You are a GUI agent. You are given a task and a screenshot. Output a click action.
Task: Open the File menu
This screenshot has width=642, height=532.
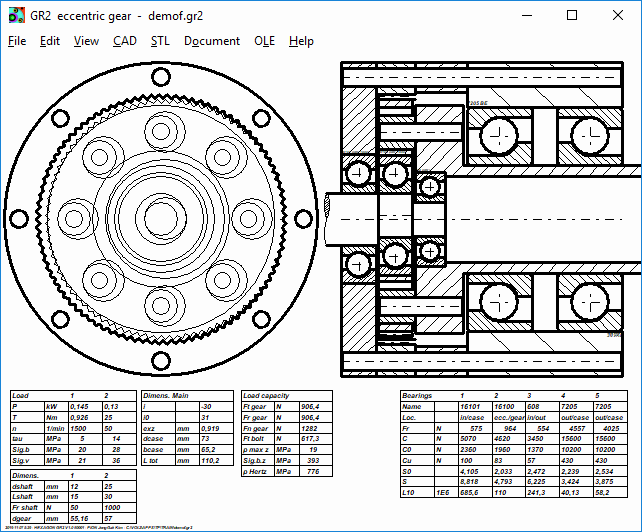click(17, 41)
